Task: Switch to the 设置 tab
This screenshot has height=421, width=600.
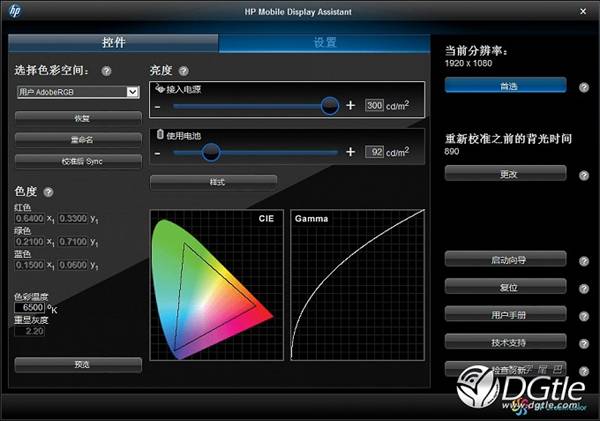Action: [x=324, y=42]
